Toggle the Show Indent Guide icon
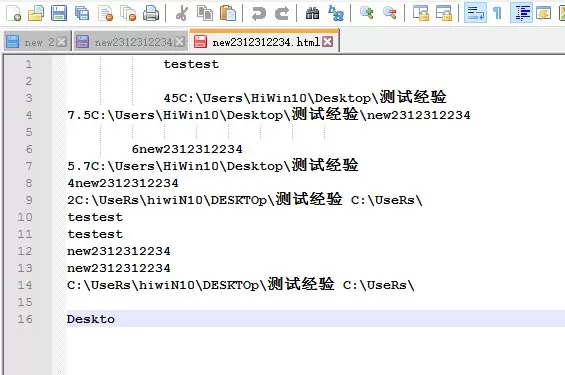This screenshot has width=565, height=375. pyautogui.click(x=521, y=13)
